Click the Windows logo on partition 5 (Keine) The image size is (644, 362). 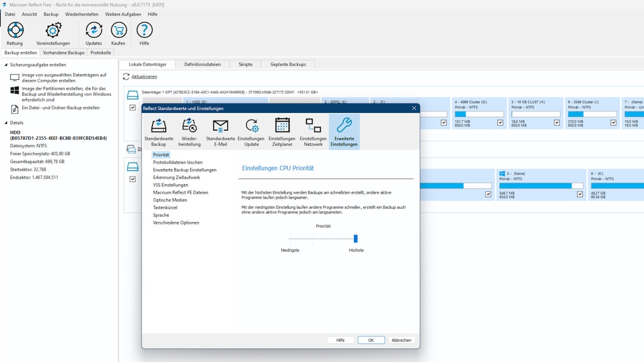502,174
